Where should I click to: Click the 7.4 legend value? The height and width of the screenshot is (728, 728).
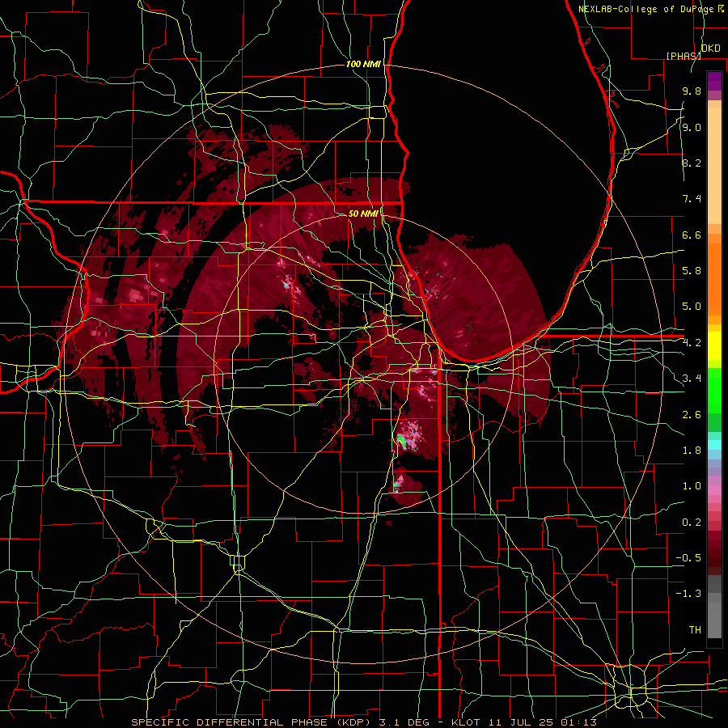[x=692, y=199]
